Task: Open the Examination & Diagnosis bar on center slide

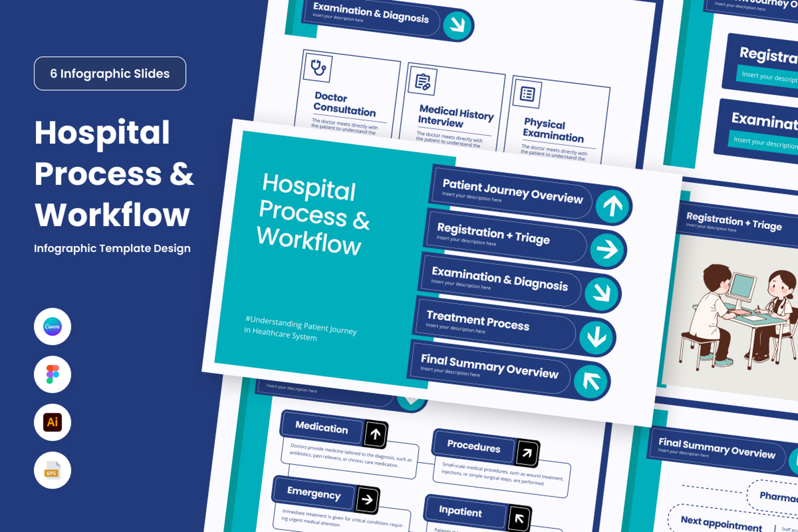Action: point(500,279)
